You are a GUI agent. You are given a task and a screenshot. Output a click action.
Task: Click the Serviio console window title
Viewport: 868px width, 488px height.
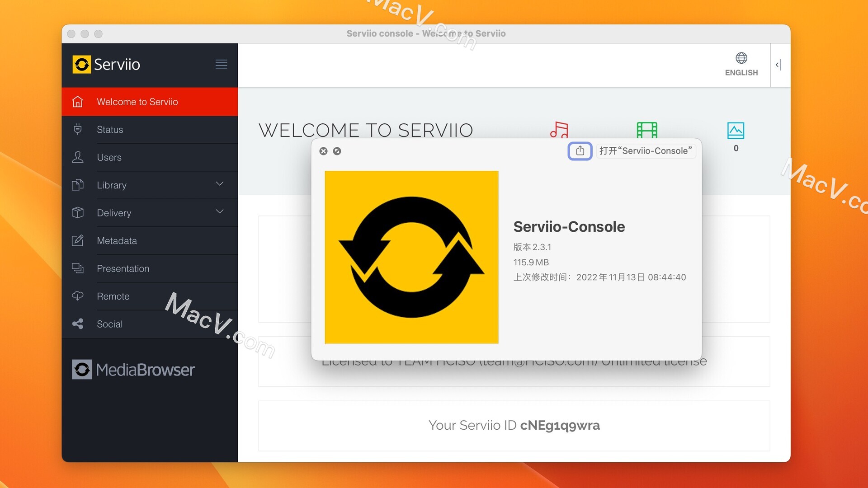click(x=426, y=33)
